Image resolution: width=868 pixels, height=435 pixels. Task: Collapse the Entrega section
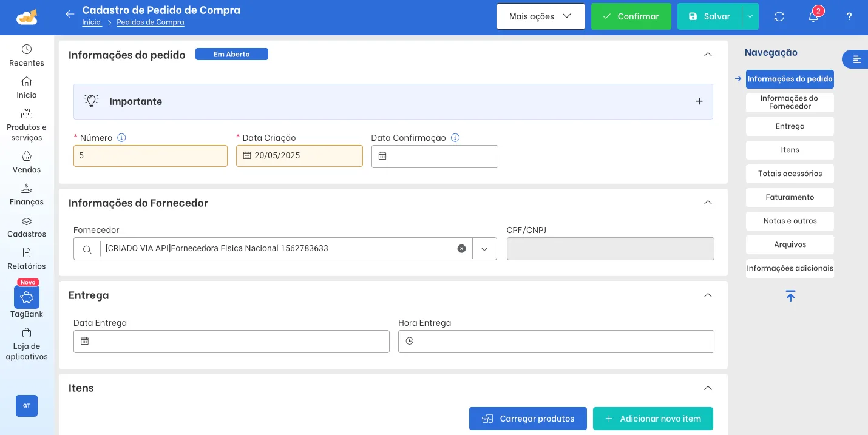(x=708, y=295)
